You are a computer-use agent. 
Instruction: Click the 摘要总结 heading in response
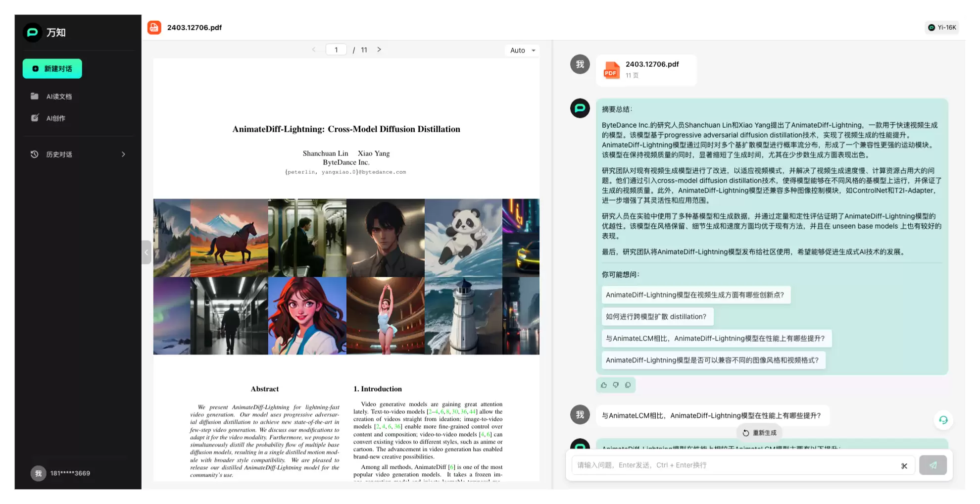pos(617,109)
